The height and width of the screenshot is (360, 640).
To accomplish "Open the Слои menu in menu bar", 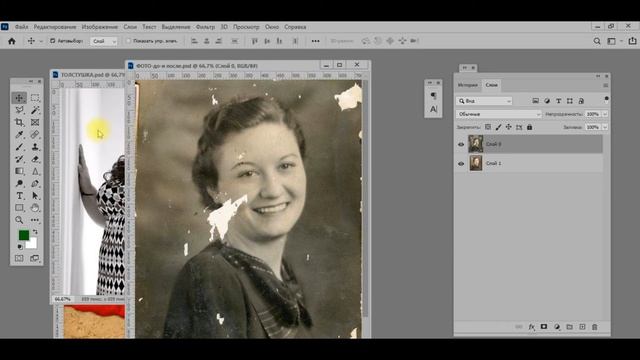I will click(x=130, y=27).
